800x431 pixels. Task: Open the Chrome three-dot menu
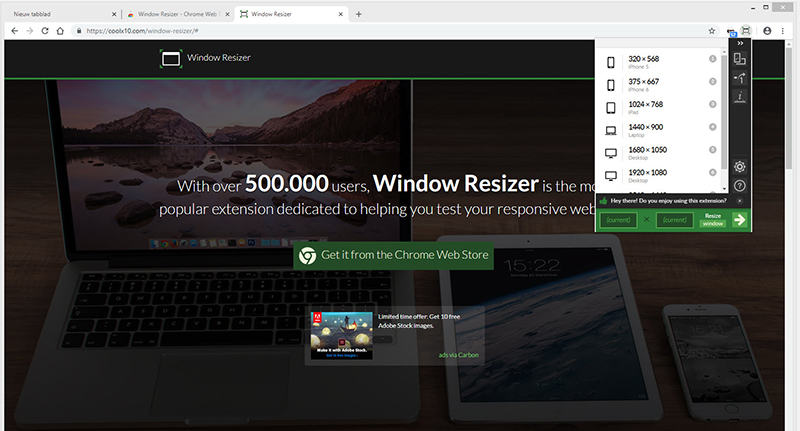(x=783, y=31)
